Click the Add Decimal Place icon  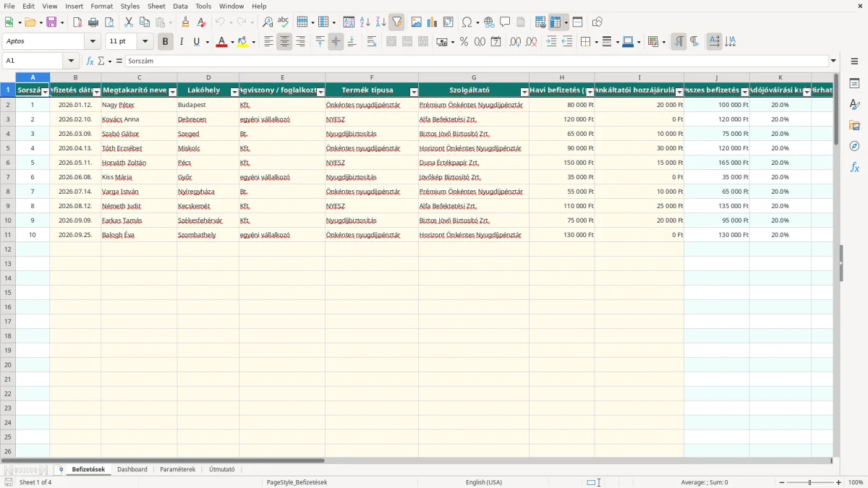[x=515, y=42]
